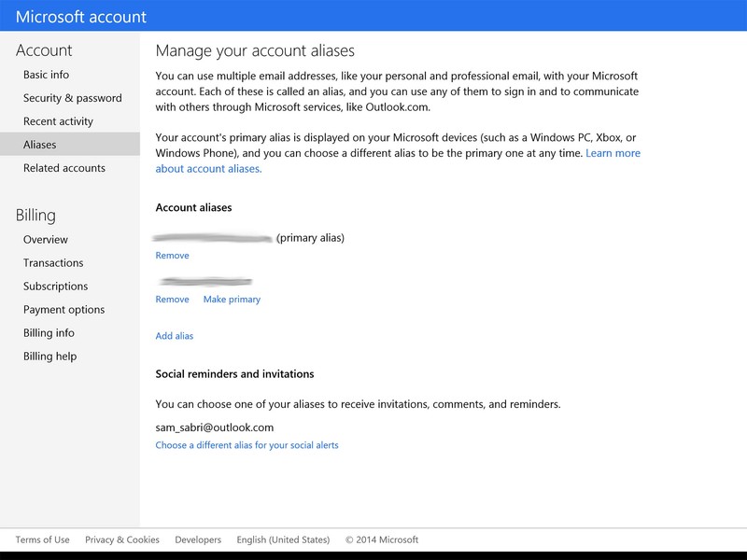Select Aliases in the Account sidebar
This screenshot has width=747, height=560.
(x=40, y=145)
